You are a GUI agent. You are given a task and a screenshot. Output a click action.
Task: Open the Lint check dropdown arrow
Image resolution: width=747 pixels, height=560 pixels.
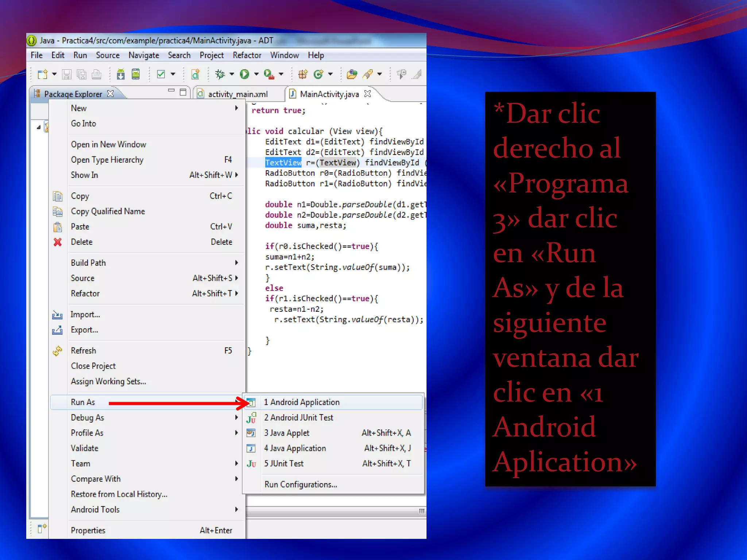pos(173,74)
